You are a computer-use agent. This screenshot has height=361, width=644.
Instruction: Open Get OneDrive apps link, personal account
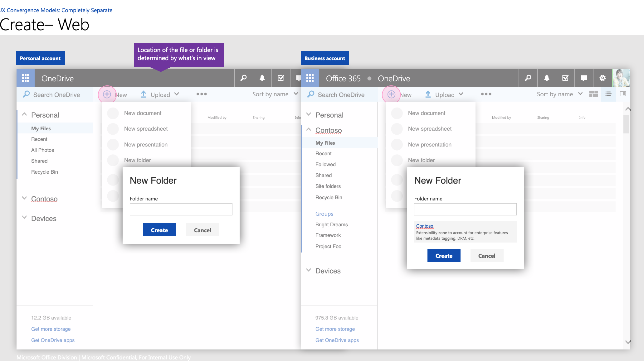tap(53, 340)
